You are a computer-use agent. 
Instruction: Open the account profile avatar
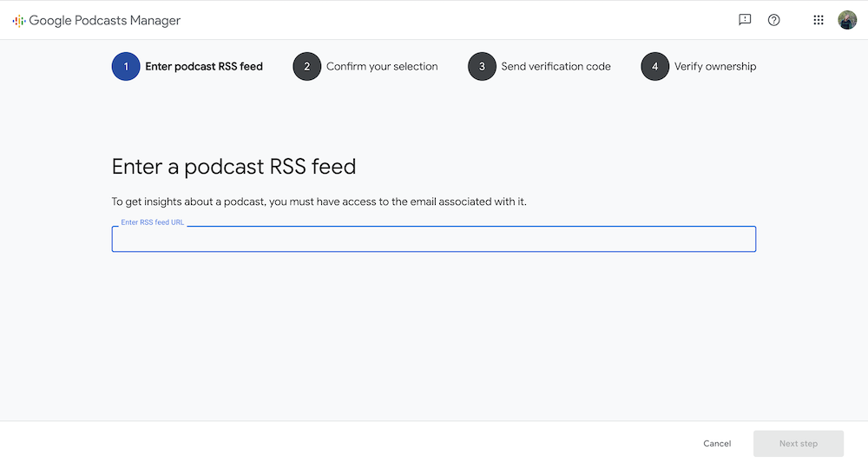click(847, 20)
